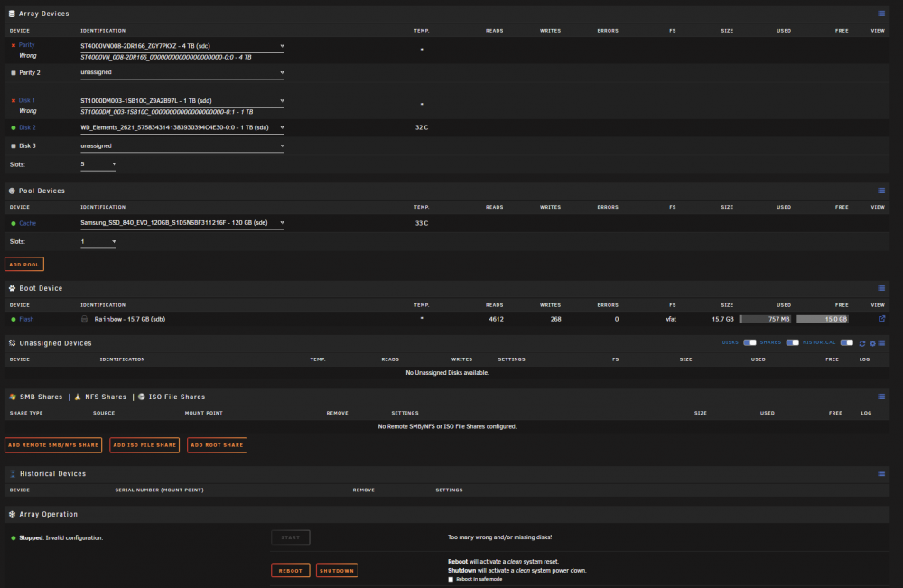
Task: Click the Reboot button
Action: point(290,570)
